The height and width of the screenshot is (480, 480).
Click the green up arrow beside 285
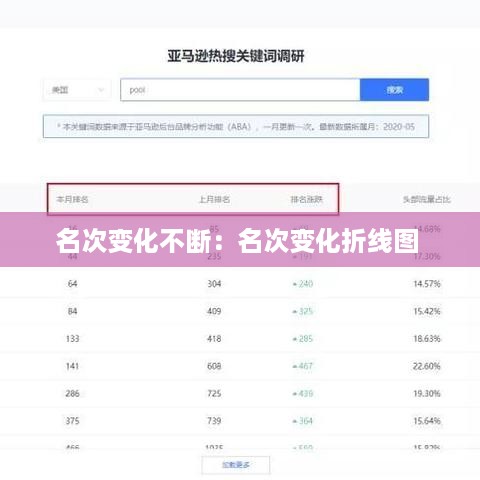pyautogui.click(x=295, y=339)
